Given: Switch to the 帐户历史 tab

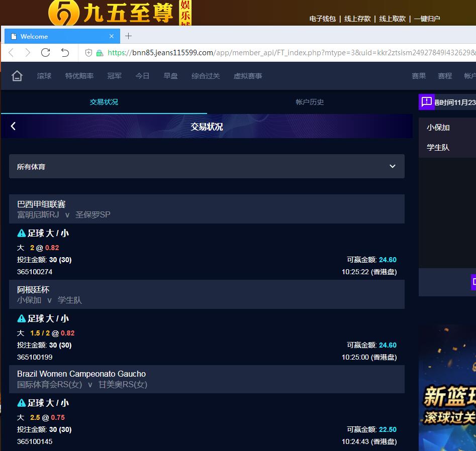Looking at the screenshot, I should tap(310, 102).
